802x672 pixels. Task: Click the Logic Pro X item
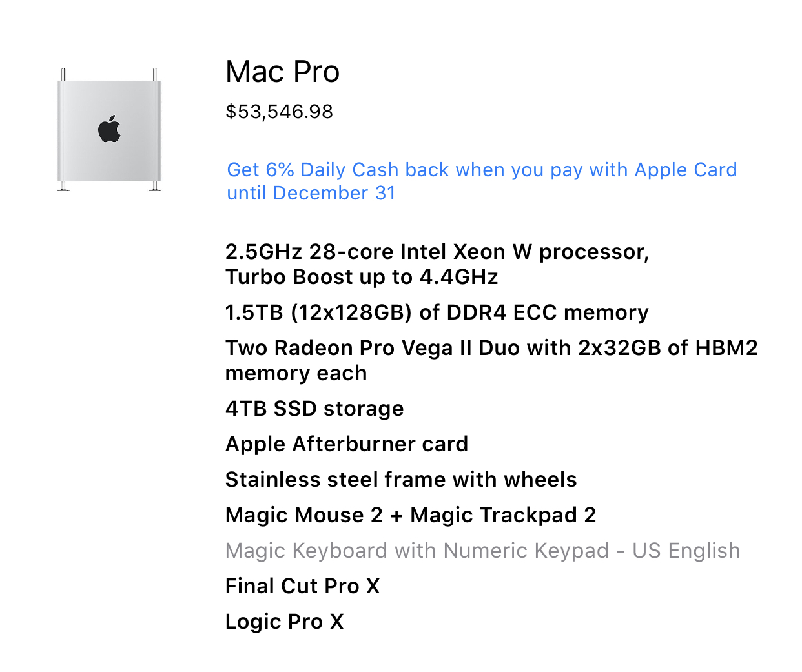[x=285, y=622]
